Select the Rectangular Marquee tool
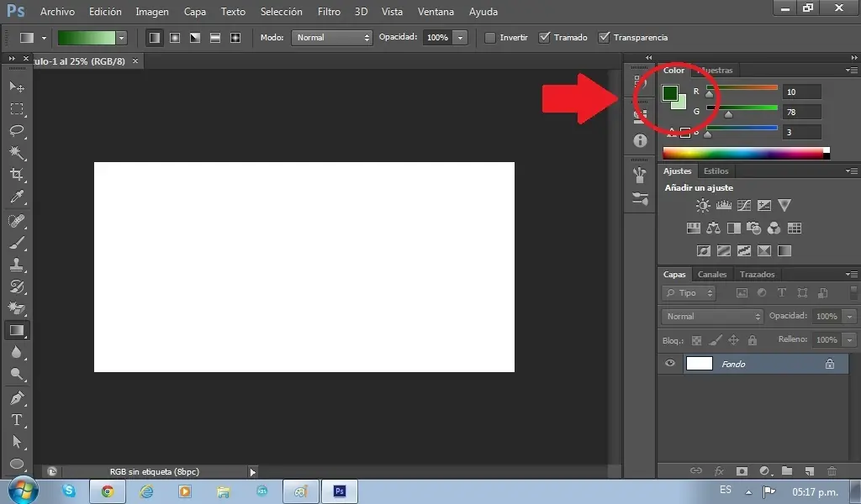 point(17,108)
